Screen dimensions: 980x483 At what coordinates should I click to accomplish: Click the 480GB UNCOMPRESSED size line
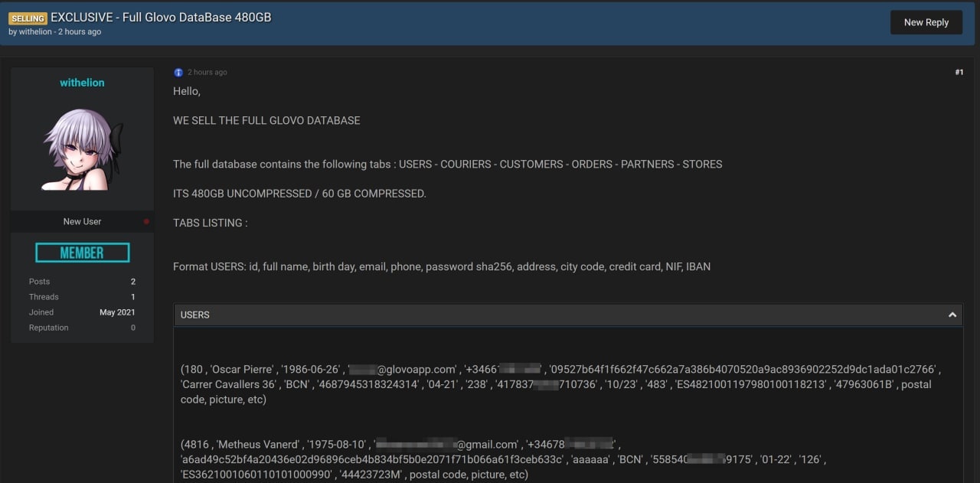pyautogui.click(x=299, y=194)
